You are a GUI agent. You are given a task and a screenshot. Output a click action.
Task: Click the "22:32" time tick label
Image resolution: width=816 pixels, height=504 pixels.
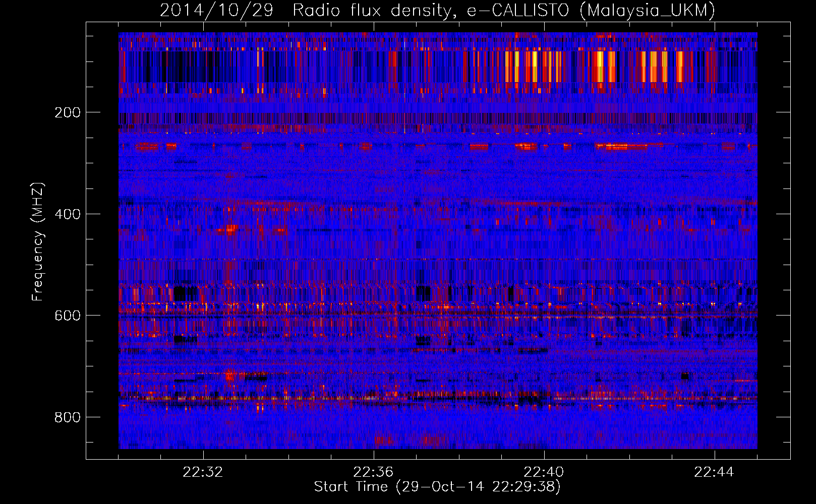click(x=203, y=472)
